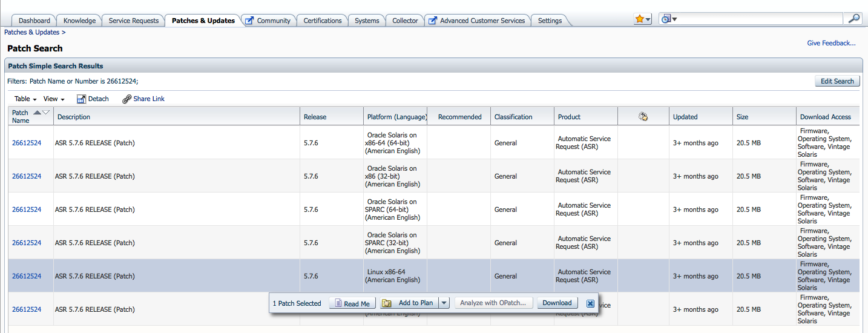
Task: Expand the Add to Plan dropdown arrow
Action: tap(444, 303)
